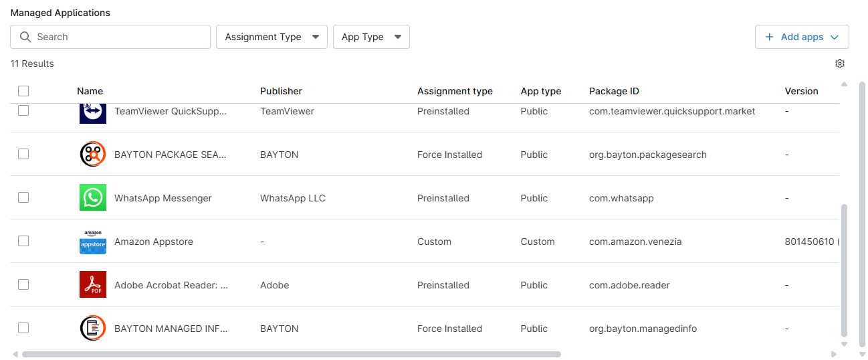Click the horizontal scrollbar thumb
The height and width of the screenshot is (360, 868).
point(291,354)
